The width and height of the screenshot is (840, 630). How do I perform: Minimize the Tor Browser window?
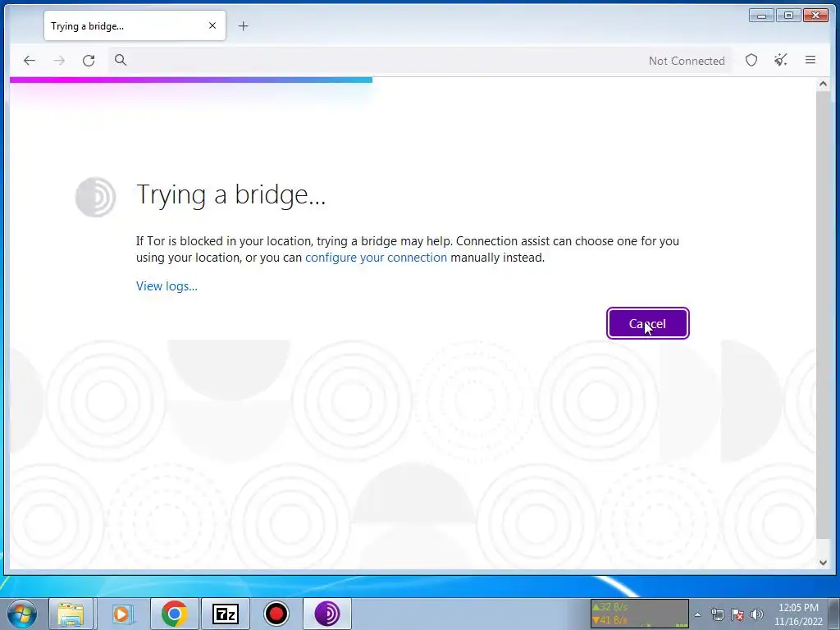(761, 16)
